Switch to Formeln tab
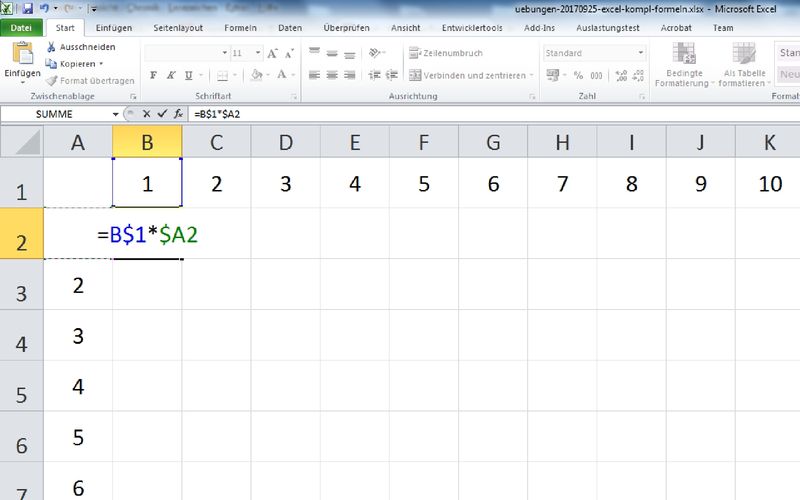 tap(240, 28)
